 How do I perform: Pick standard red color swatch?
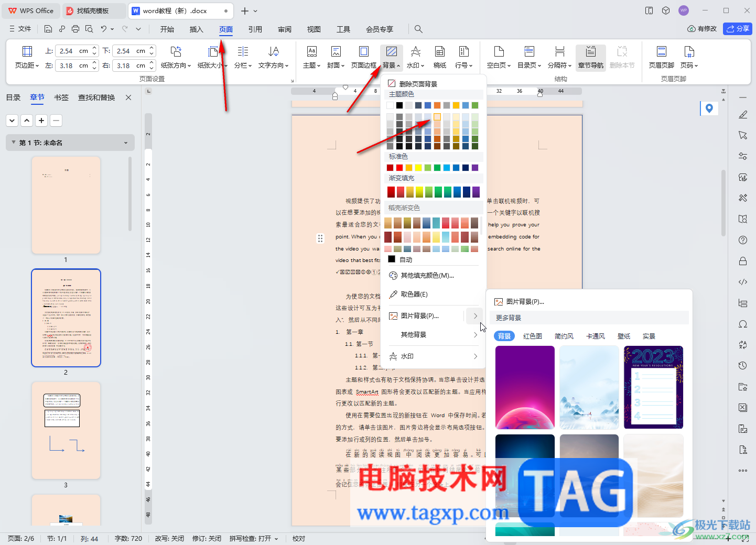[399, 168]
